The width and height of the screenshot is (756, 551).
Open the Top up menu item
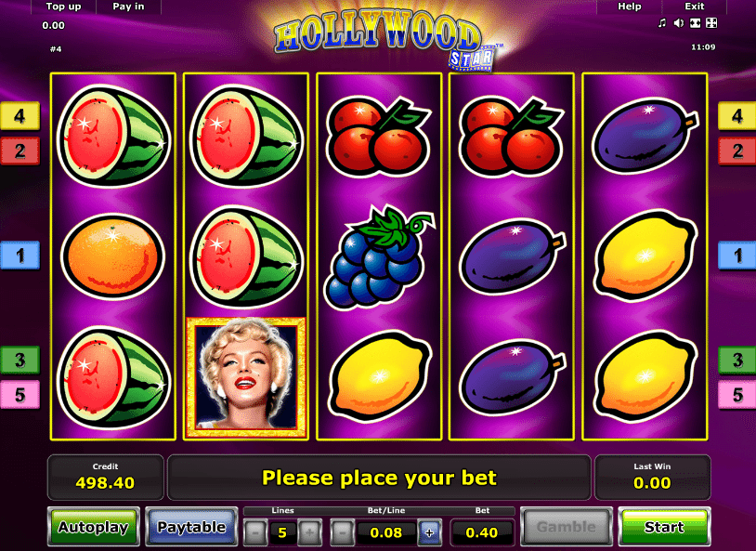pos(64,7)
